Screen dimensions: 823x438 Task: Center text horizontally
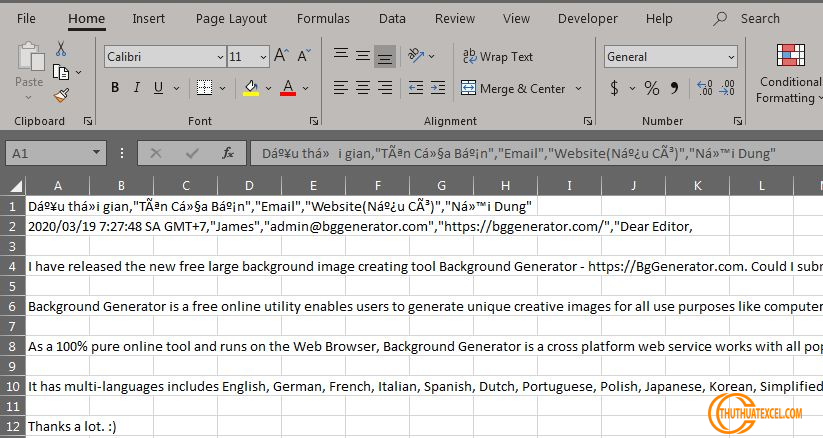click(x=363, y=88)
